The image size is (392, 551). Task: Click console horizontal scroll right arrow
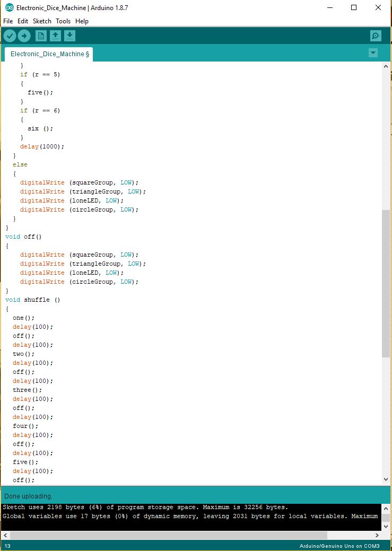coord(377,535)
